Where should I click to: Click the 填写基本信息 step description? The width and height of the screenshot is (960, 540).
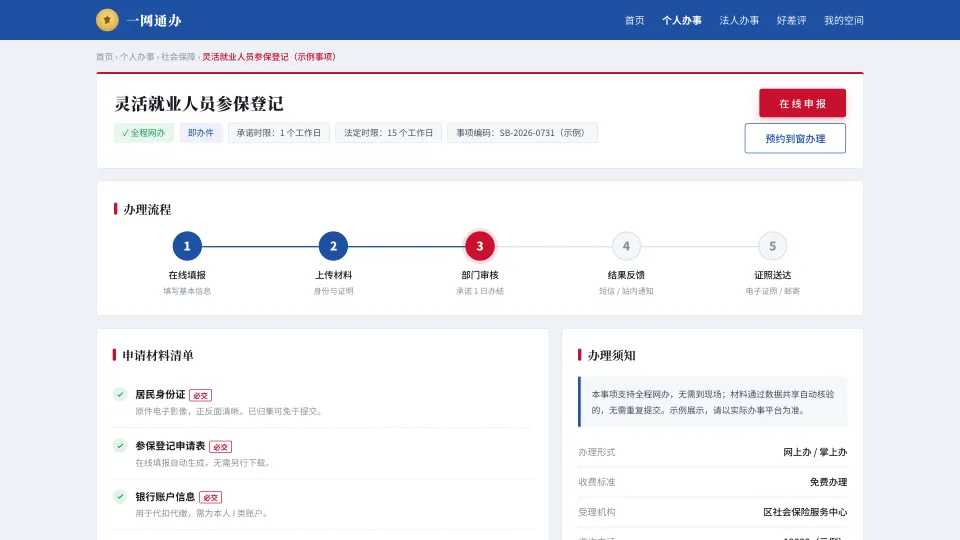187,291
